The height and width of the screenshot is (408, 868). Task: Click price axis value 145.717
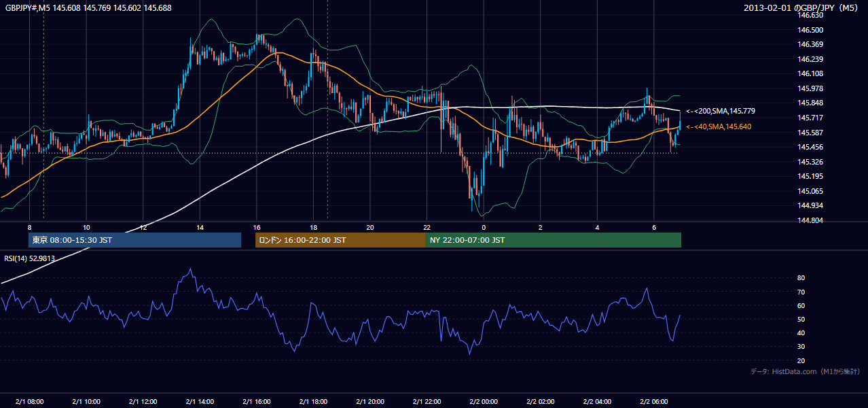[x=810, y=118]
